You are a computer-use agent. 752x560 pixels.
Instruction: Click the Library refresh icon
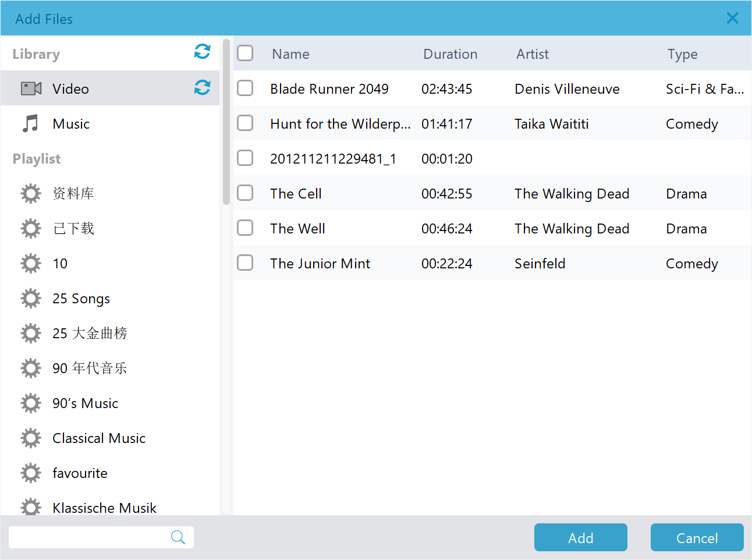point(202,52)
